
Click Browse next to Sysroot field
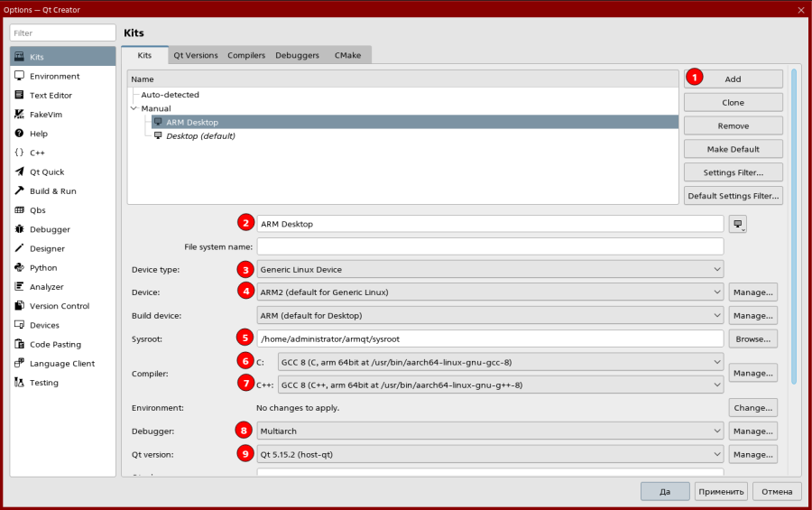753,338
